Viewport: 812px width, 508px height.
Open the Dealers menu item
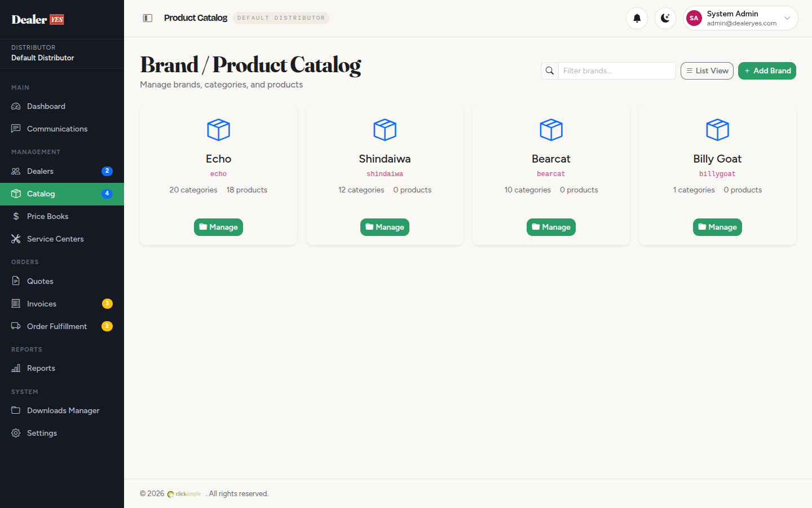tap(62, 171)
